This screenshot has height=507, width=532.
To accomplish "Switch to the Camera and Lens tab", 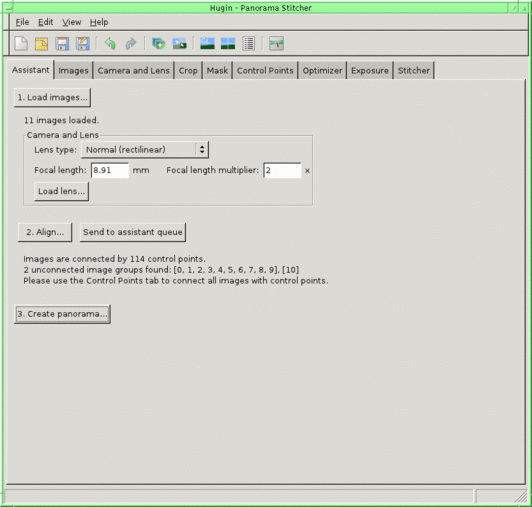I will point(133,71).
